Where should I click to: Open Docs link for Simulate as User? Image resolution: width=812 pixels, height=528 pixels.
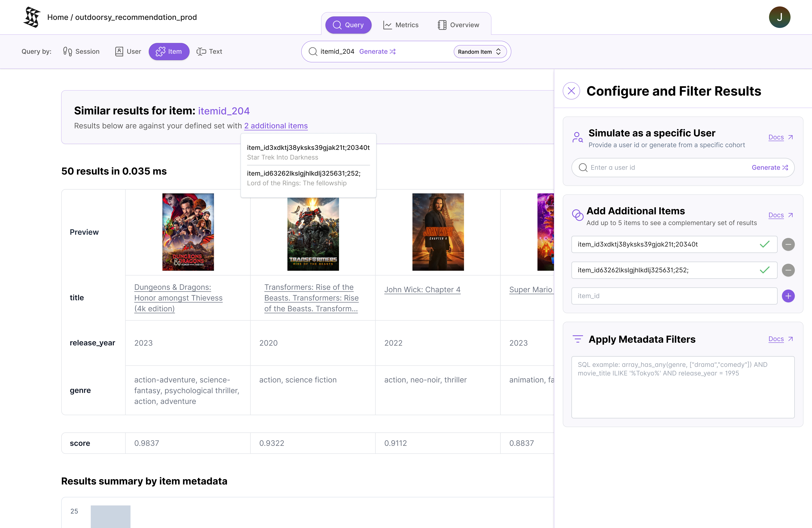pyautogui.click(x=776, y=137)
